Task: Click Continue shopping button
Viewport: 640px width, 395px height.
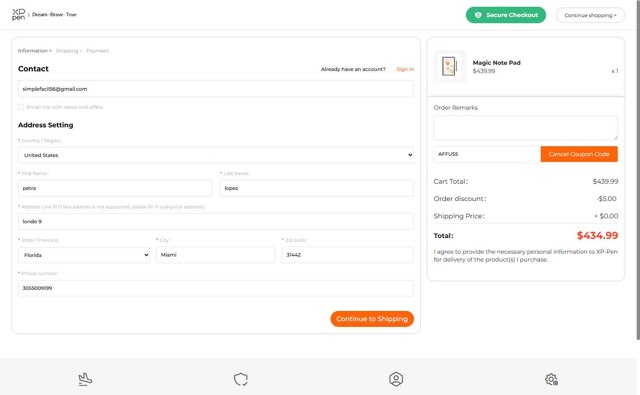Action: click(x=590, y=15)
